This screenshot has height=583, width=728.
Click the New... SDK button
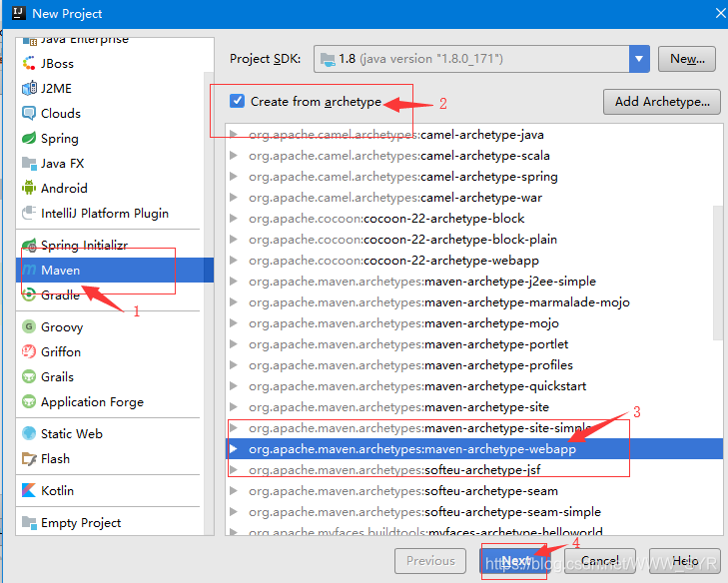[x=687, y=59]
